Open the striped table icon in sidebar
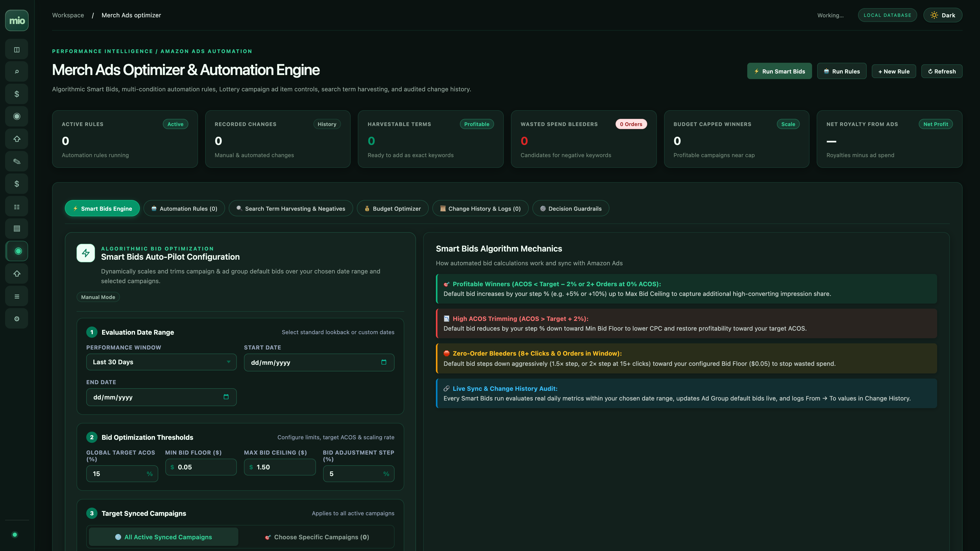 [17, 229]
